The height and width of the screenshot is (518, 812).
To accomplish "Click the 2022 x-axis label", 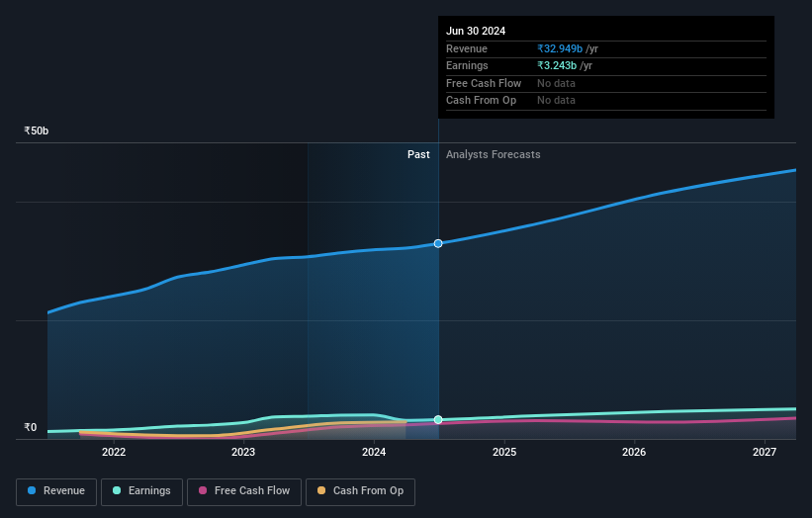I will 114,453.
